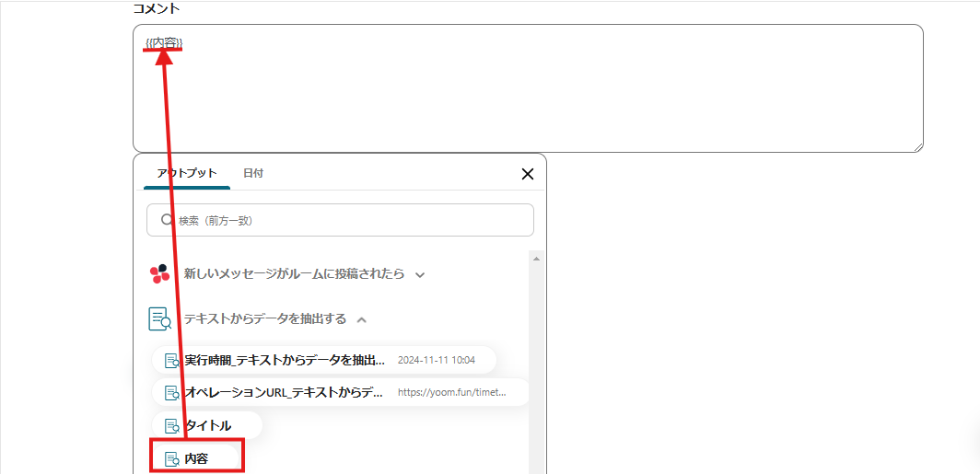Click the 2024-11-11 10:04 value
Viewport: 980px width, 474px height.
(437, 361)
